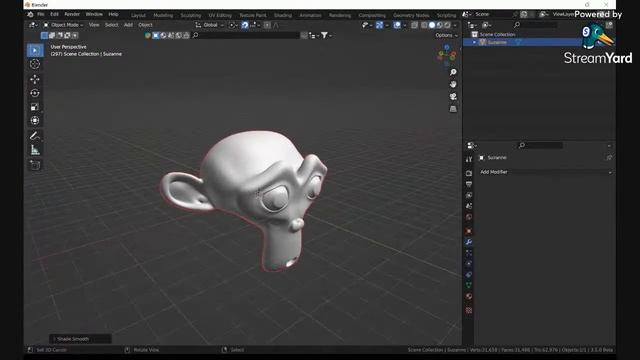This screenshot has height=360, width=640.
Task: Open the Edit menu
Action: click(54, 14)
